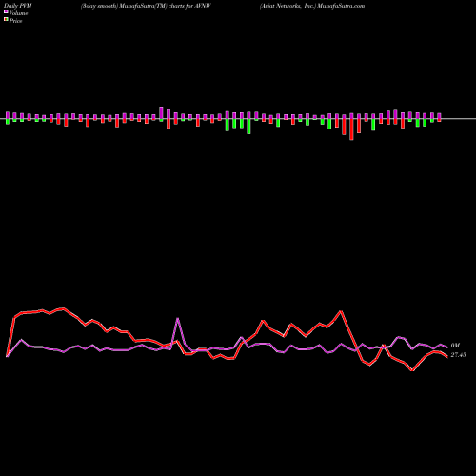This screenshot has height=476, width=476.
Task: Click the '0M' volume end label
Action: 455,346
